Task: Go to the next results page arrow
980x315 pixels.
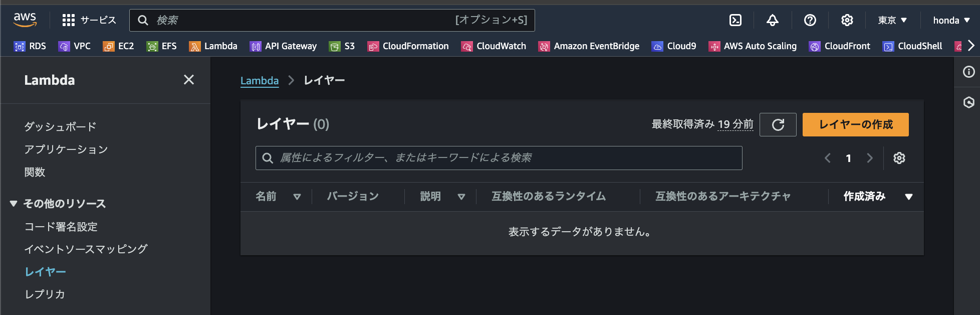Action: click(870, 158)
